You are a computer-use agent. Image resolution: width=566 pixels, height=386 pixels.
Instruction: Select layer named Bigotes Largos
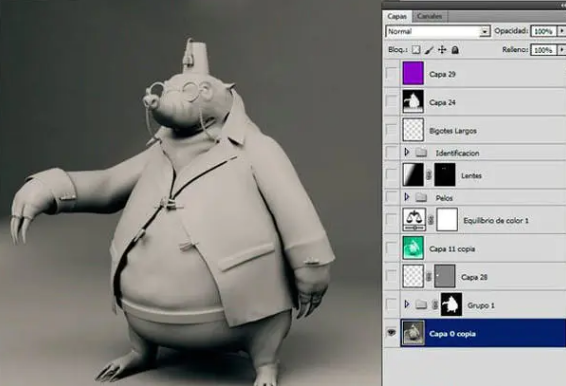[x=453, y=131]
